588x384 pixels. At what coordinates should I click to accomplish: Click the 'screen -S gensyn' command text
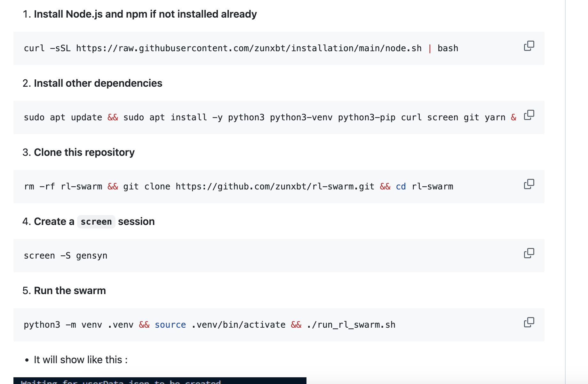[x=66, y=256]
